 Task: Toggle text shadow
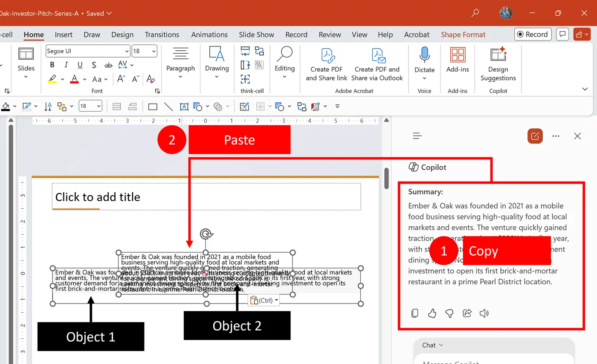pos(94,65)
